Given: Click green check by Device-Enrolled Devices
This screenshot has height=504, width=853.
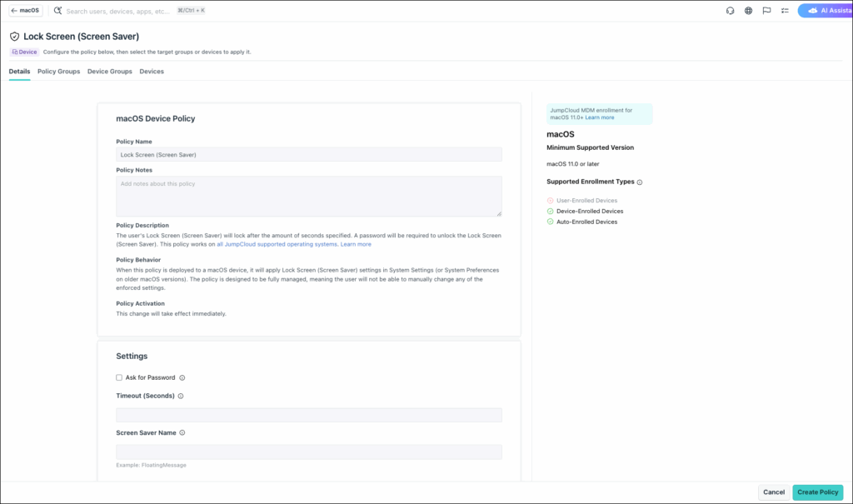Looking at the screenshot, I should [550, 211].
